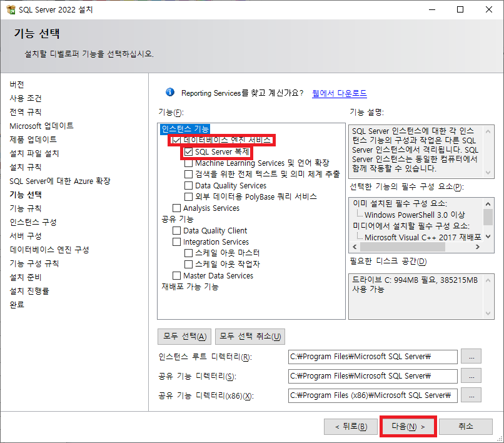The width and height of the screenshot is (504, 443).
Task: Click the 인스턴스 구성 step
Action: 33,222
